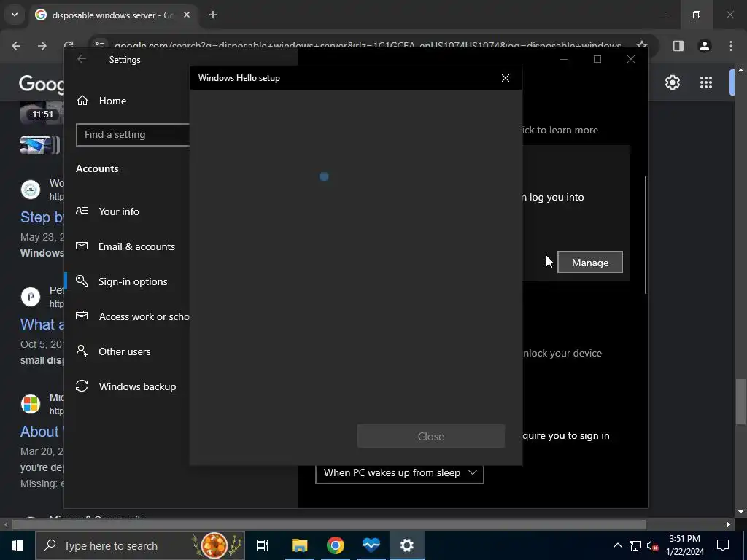Image resolution: width=747 pixels, height=560 pixels.
Task: Click the taskbar search box
Action: pyautogui.click(x=140, y=545)
